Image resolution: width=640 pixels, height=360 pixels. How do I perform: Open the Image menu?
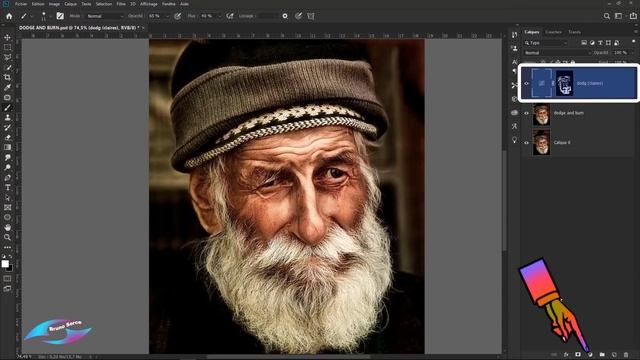[54, 4]
